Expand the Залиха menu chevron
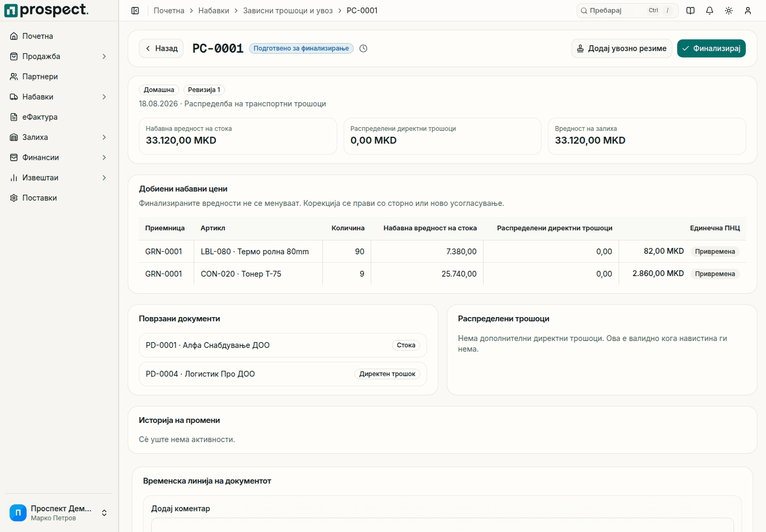 pyautogui.click(x=104, y=137)
